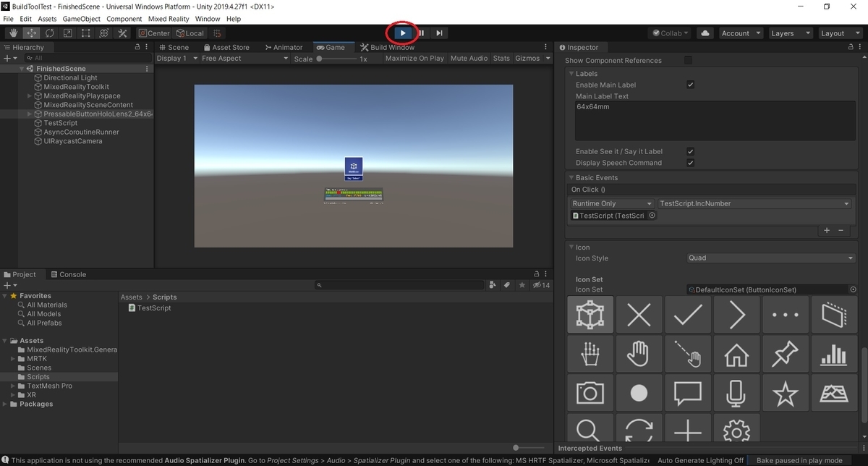Uncheck Enable Main Label checkbox
Viewport: 868px width, 466px height.
coord(690,85)
